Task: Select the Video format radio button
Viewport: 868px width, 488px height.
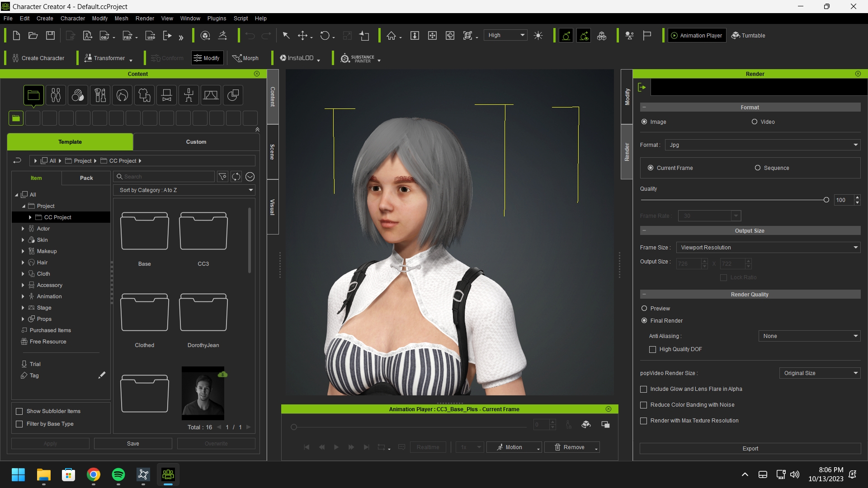Action: 755,122
